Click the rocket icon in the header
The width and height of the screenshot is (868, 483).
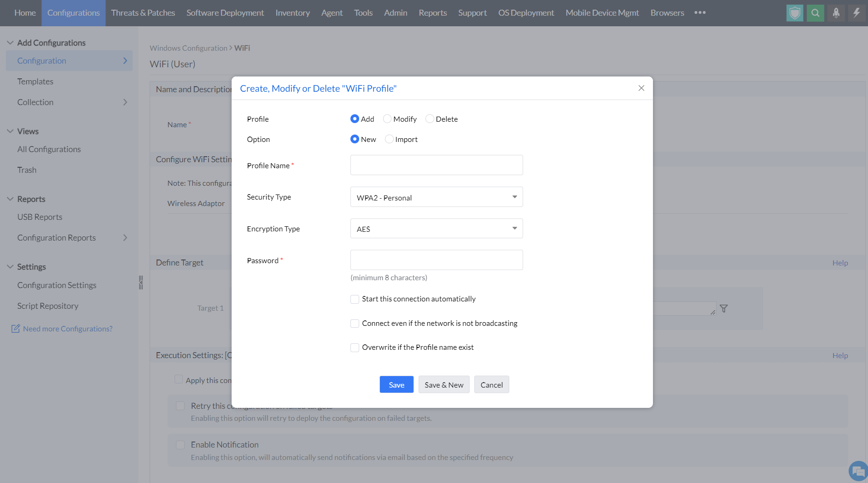836,13
